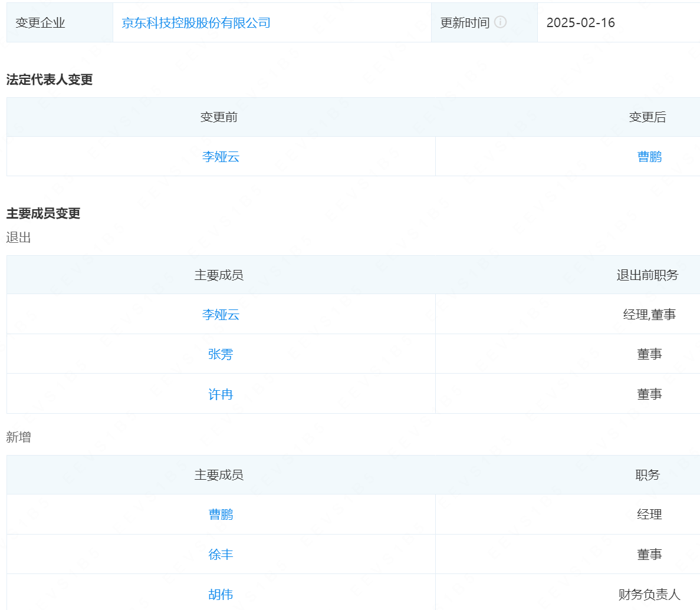Click the info icon beside 更新时间
700x610 pixels.
point(500,22)
